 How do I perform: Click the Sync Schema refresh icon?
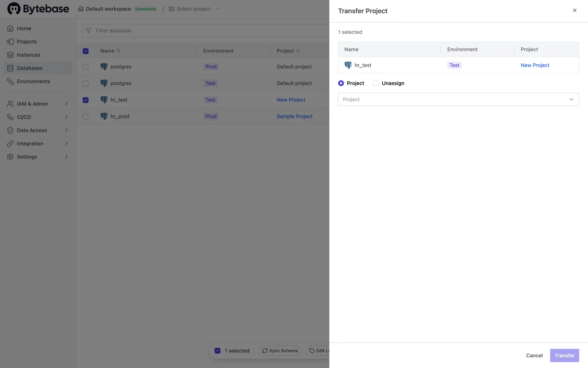pos(265,351)
